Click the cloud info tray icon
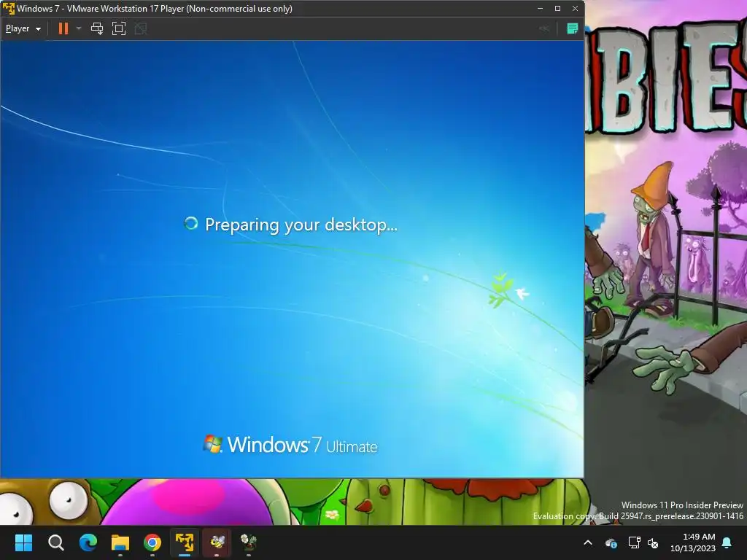 (611, 542)
